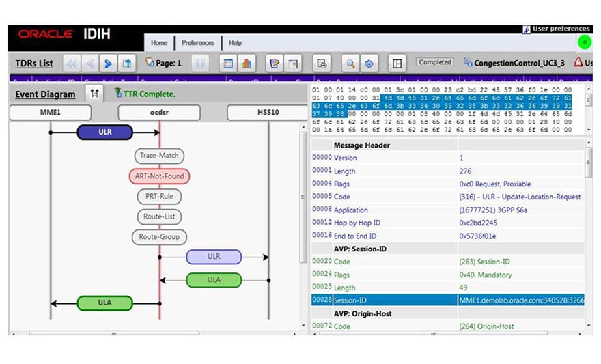Click the Event Diagram ladder toggle icon

pos(94,94)
